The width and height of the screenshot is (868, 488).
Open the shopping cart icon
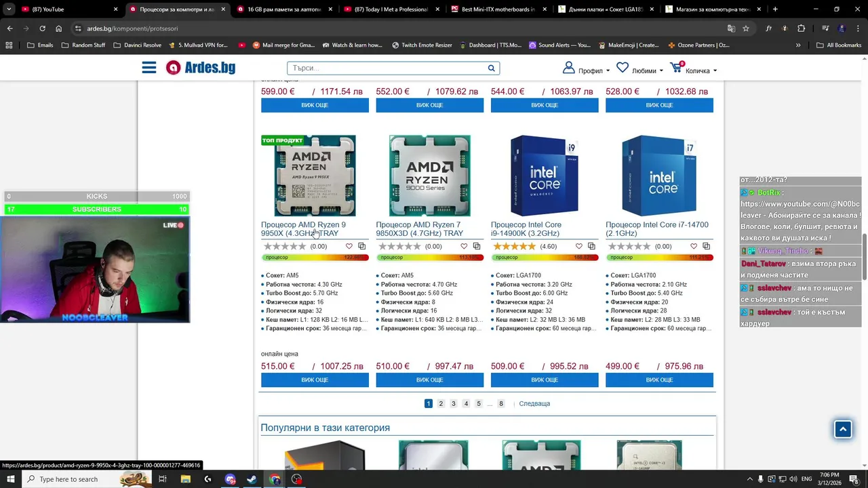coord(676,68)
